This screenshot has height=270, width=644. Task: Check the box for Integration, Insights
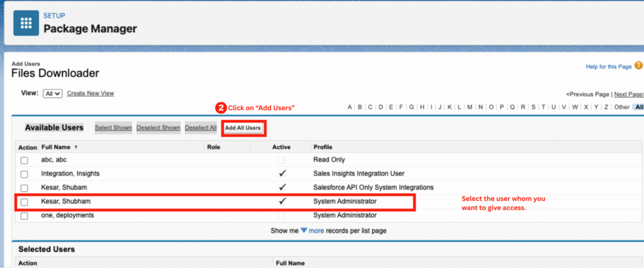[25, 175]
